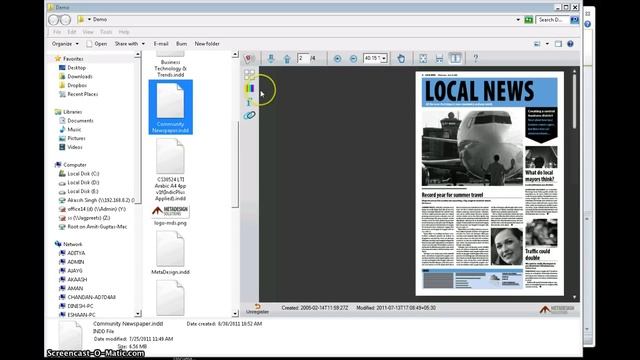640x360 pixels.
Task: Go to previous page with up arrow icon
Action: (x=287, y=59)
